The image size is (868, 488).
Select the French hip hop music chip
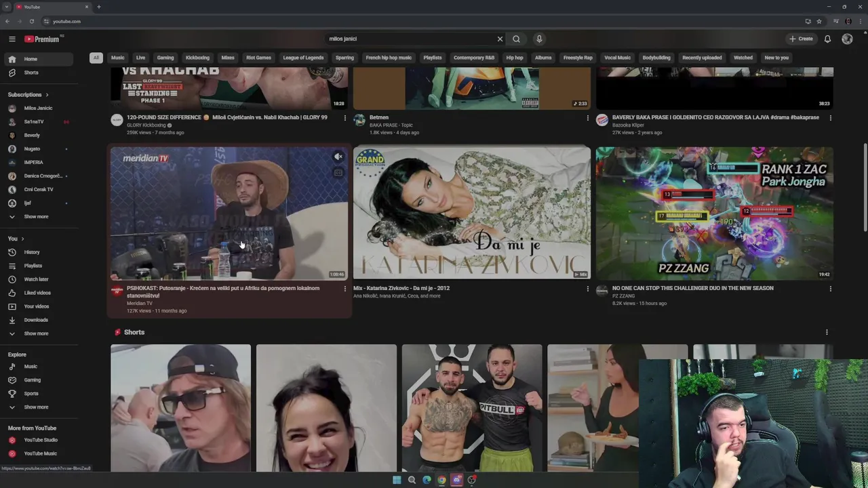tap(389, 58)
